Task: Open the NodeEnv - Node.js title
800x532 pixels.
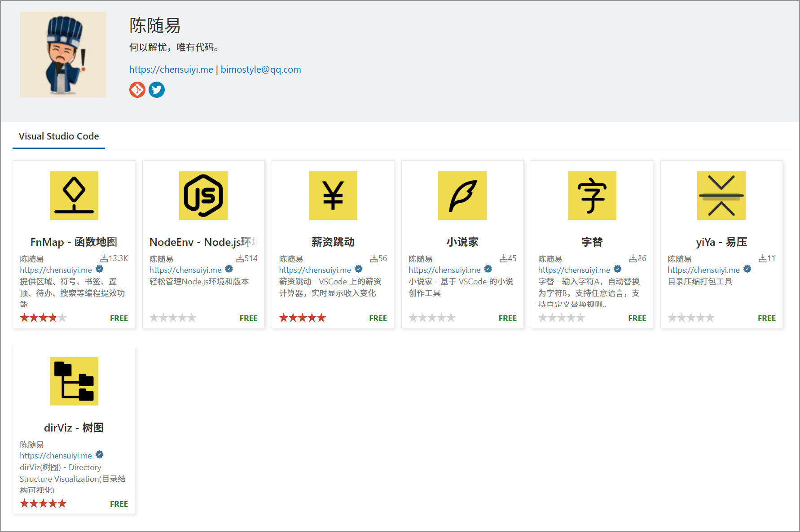Action: coord(203,242)
